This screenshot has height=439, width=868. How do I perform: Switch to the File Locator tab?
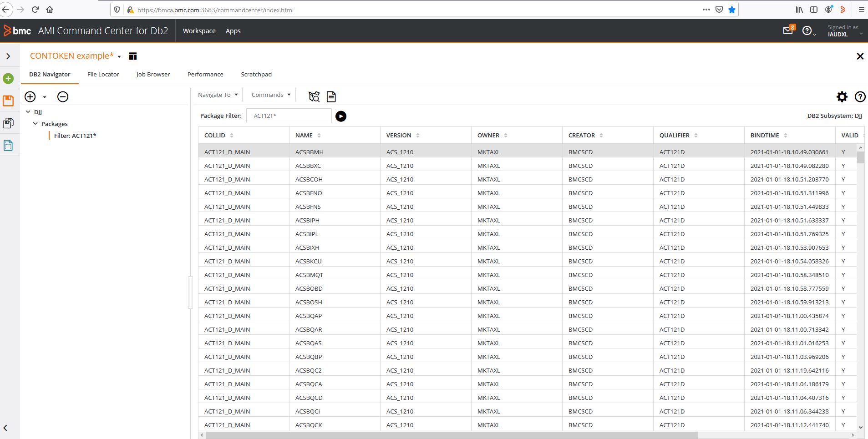click(x=103, y=74)
